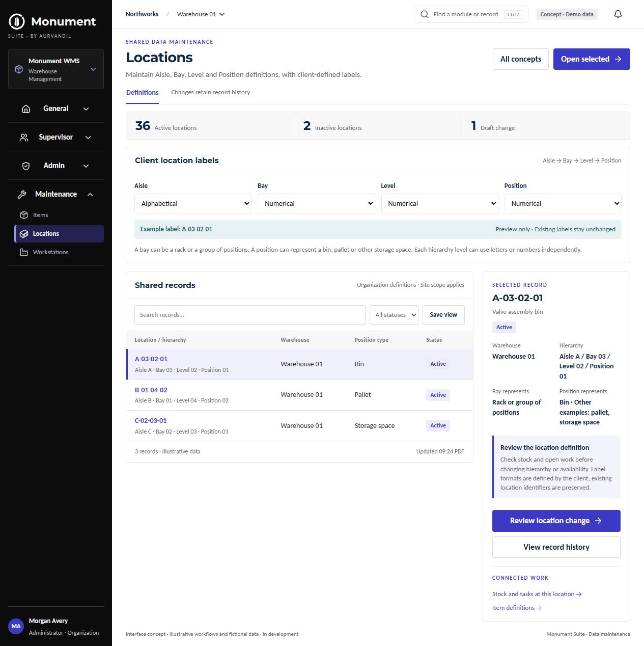Image resolution: width=644 pixels, height=646 pixels.
Task: Select Locations in the sidebar
Action: 59,234
